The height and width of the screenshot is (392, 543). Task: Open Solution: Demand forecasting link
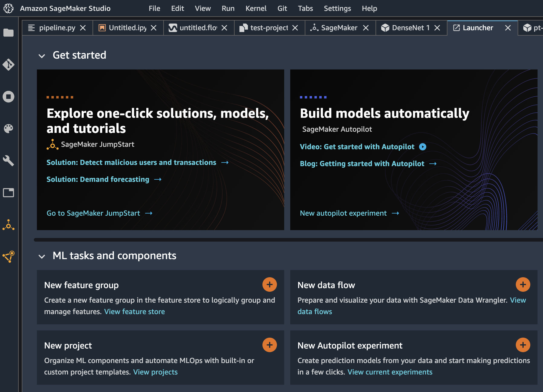point(104,179)
